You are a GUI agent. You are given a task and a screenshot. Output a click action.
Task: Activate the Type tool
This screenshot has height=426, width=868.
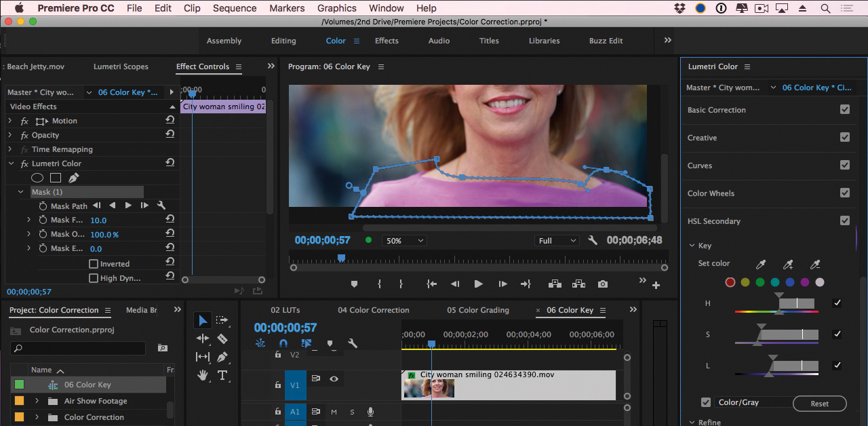[x=222, y=375]
